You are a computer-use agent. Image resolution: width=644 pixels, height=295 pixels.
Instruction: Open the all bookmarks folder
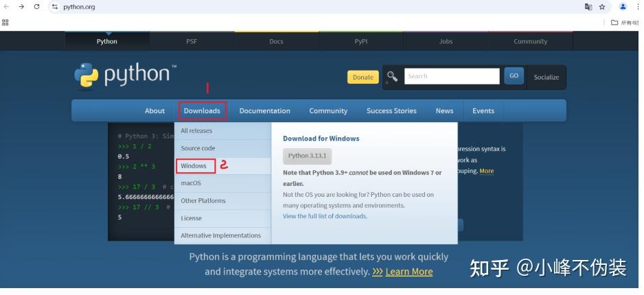pyautogui.click(x=625, y=23)
